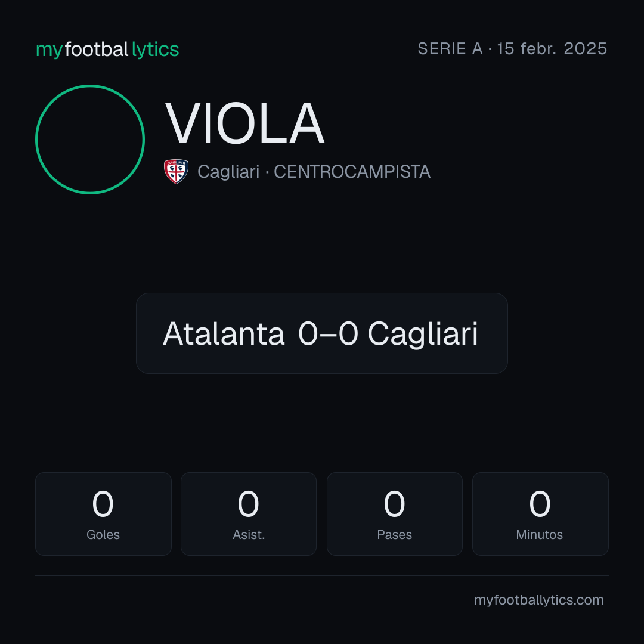Open the myfootballytics.com footer link

[x=539, y=600]
